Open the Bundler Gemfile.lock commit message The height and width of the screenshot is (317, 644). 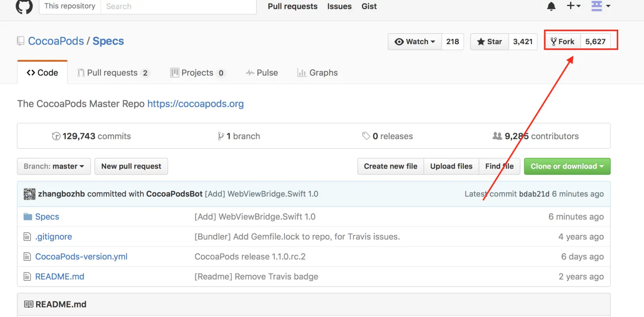pyautogui.click(x=297, y=237)
